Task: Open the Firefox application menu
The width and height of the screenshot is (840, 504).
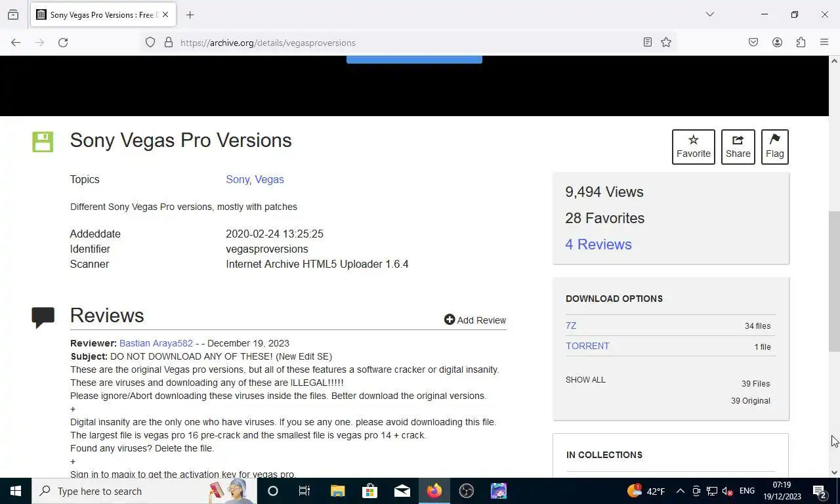Action: (824, 43)
